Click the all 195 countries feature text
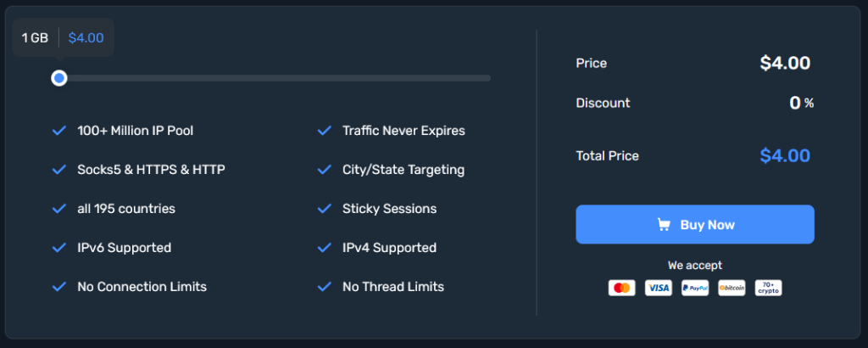The height and width of the screenshot is (348, 868). point(126,209)
